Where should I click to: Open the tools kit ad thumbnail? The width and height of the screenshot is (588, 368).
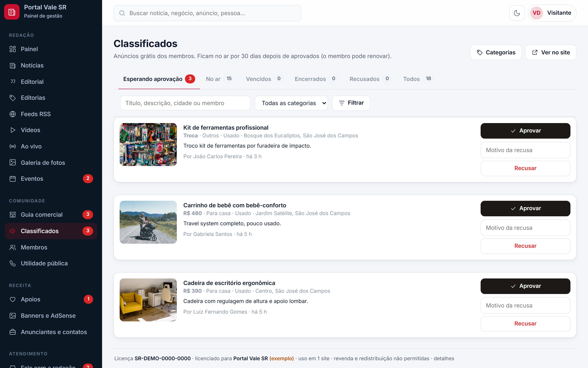pos(148,145)
